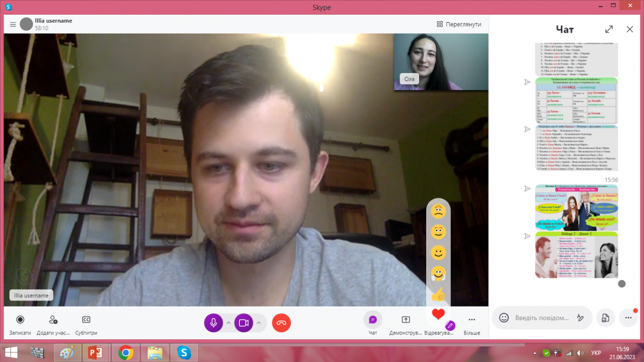This screenshot has height=362, width=644.
Task: Click the message input field
Action: (541, 318)
